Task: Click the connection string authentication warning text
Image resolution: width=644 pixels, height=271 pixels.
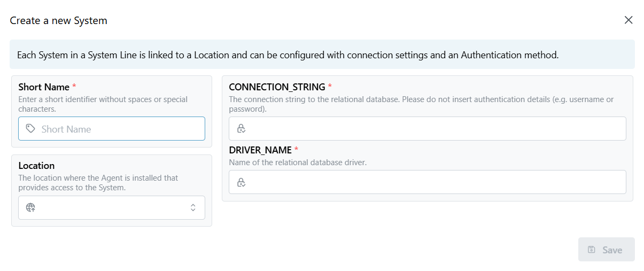Action: click(421, 104)
